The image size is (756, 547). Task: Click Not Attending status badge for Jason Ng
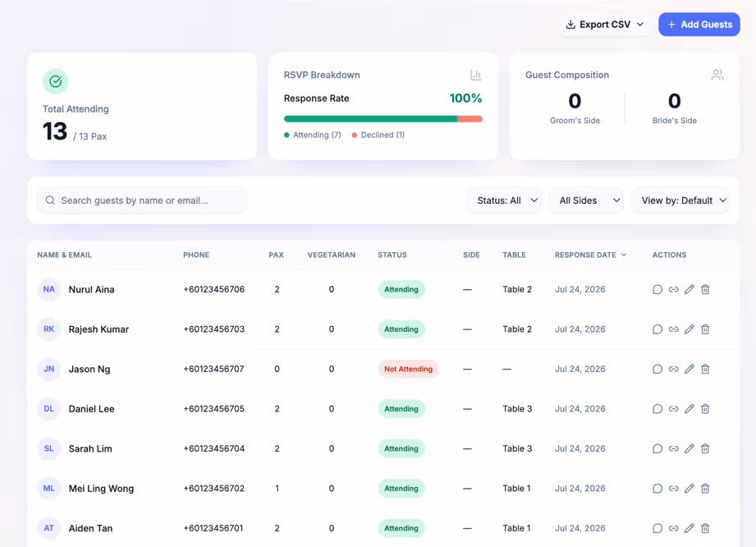(409, 369)
